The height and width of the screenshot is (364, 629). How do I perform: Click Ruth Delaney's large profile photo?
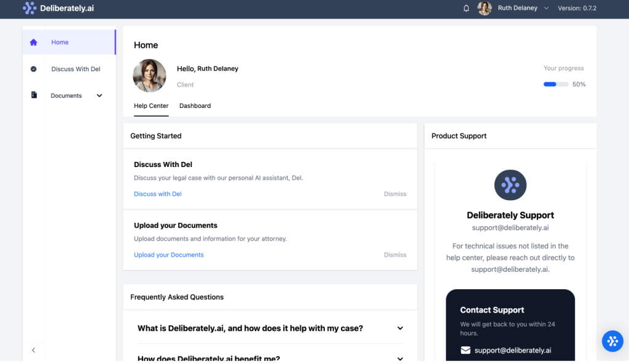[149, 76]
